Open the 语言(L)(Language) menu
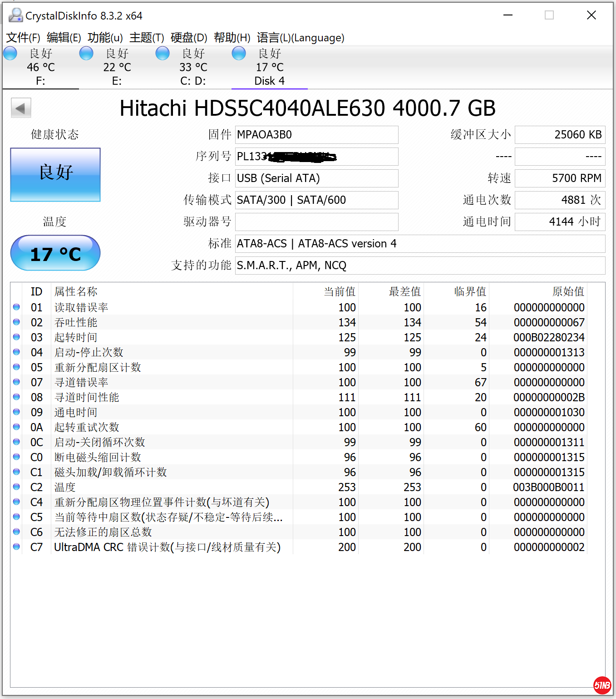Screen dimensions: 616x699 click(x=301, y=38)
